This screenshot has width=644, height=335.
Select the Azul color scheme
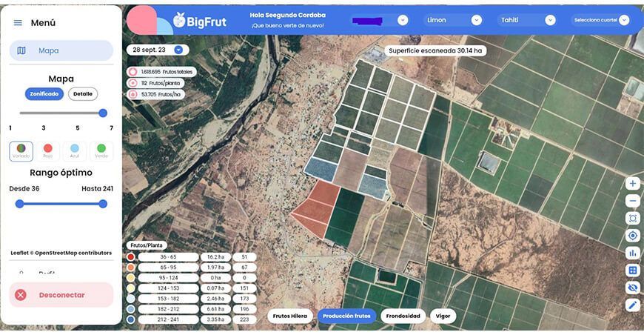pyautogui.click(x=74, y=151)
